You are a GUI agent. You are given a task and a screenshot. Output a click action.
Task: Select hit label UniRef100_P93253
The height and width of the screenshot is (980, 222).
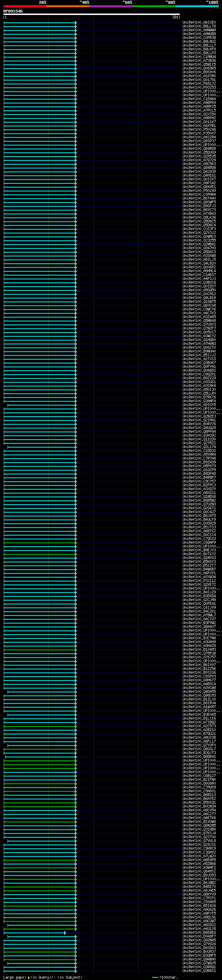[x=199, y=87]
